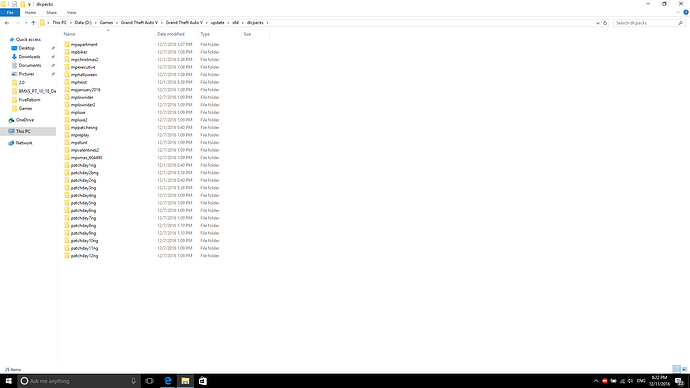Click the Documents icon in sidebar
This screenshot has width=690, height=388.
[14, 65]
